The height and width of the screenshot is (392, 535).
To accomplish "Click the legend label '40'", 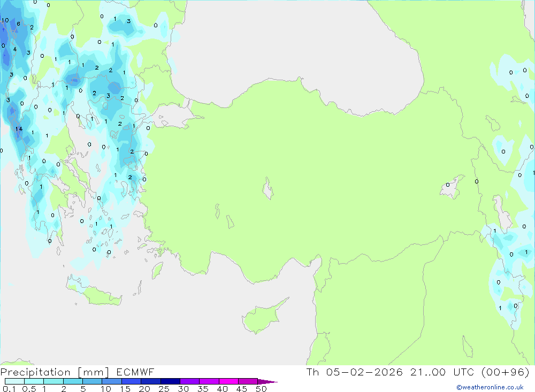I will pos(222,389).
